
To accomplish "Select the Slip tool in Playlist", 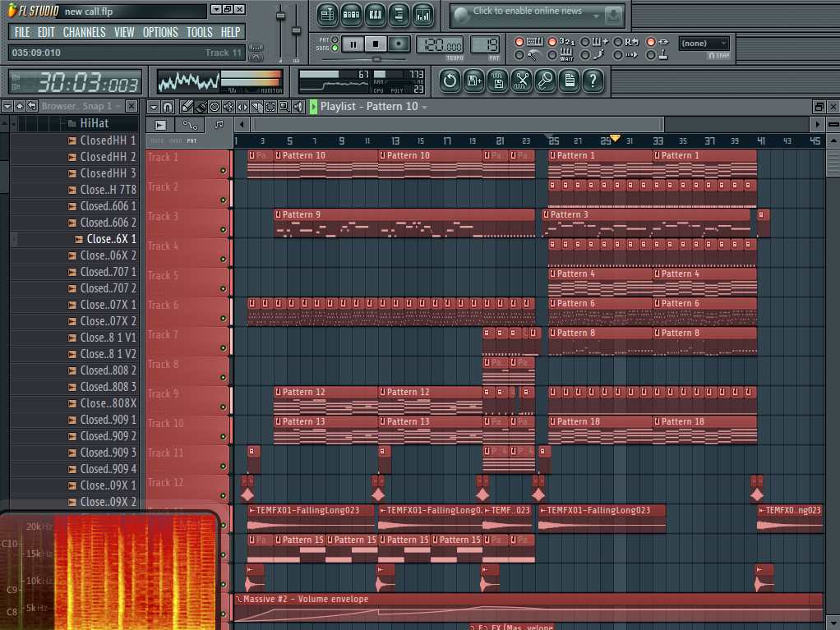I will [242, 107].
